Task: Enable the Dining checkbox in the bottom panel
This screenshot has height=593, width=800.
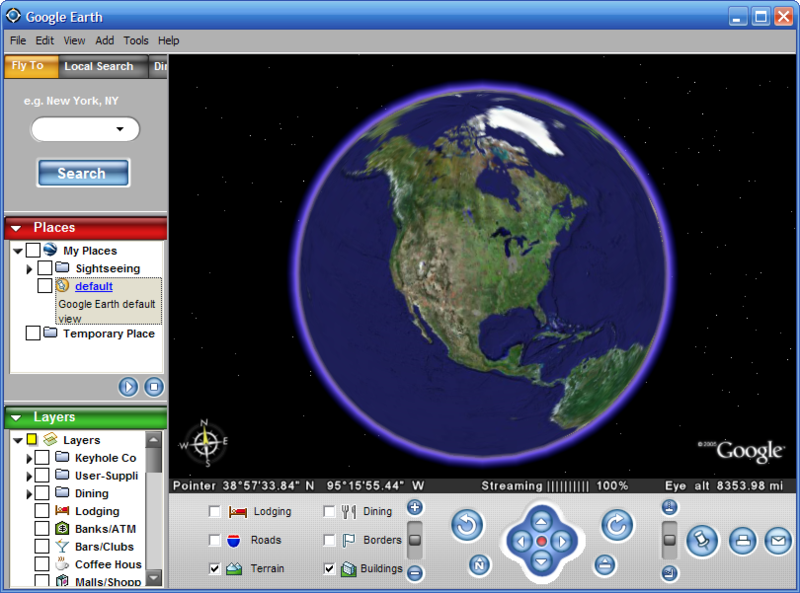Action: [329, 511]
